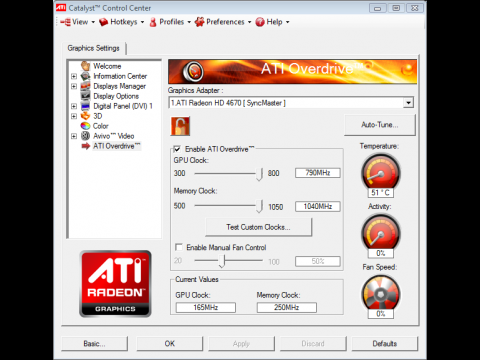
Task: Click the 790MHz GPU clock field
Action: pos(318,173)
